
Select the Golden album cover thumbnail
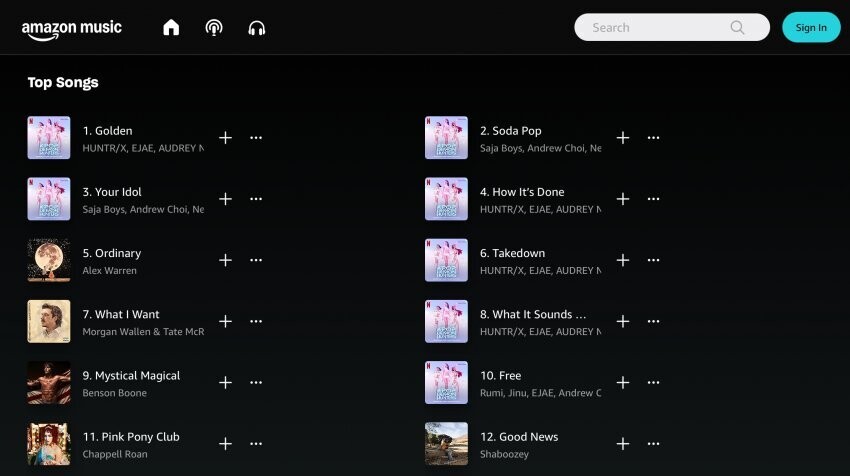[49, 138]
